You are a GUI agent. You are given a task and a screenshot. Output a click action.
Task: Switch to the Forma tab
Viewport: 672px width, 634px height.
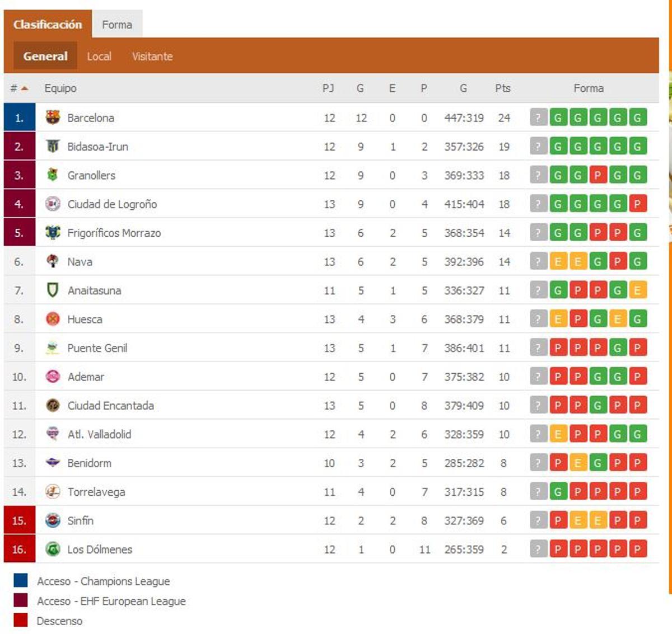tap(117, 24)
